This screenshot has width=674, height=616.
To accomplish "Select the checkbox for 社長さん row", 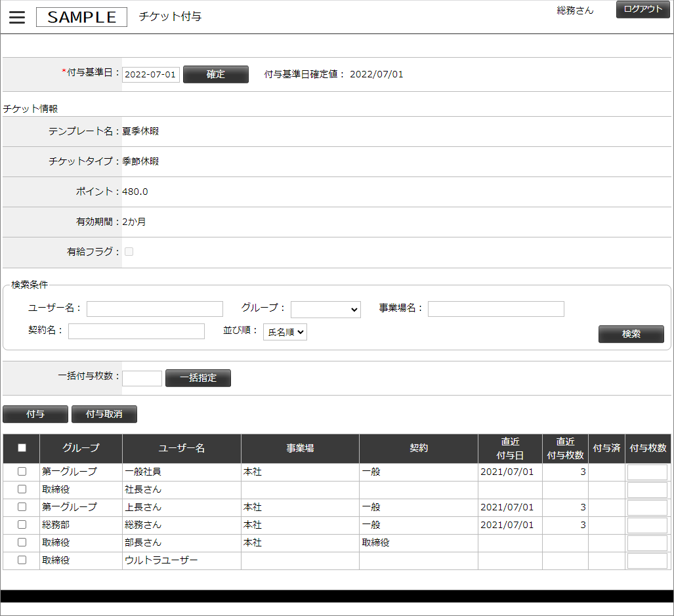I will tap(22, 489).
